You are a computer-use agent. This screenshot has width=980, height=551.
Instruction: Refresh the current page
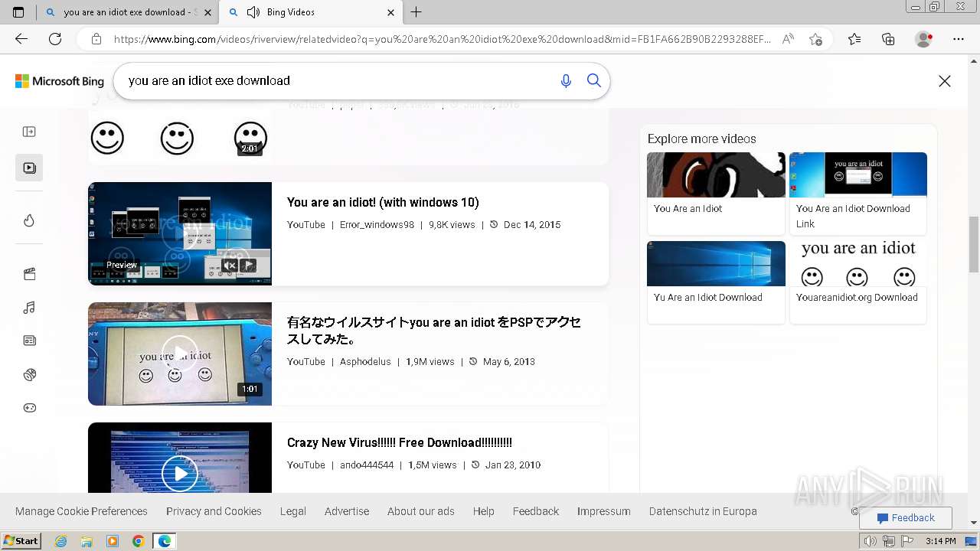click(x=55, y=39)
